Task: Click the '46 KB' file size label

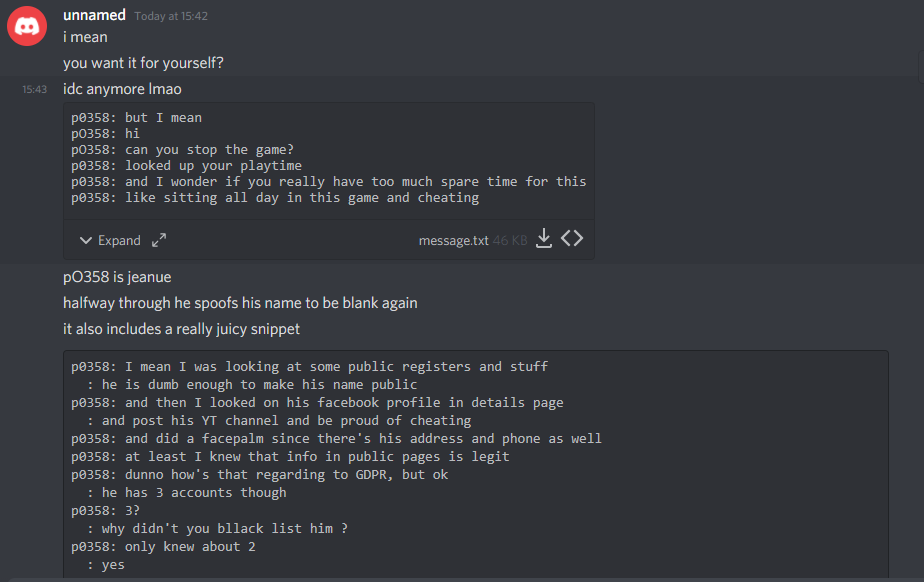Action: point(510,240)
